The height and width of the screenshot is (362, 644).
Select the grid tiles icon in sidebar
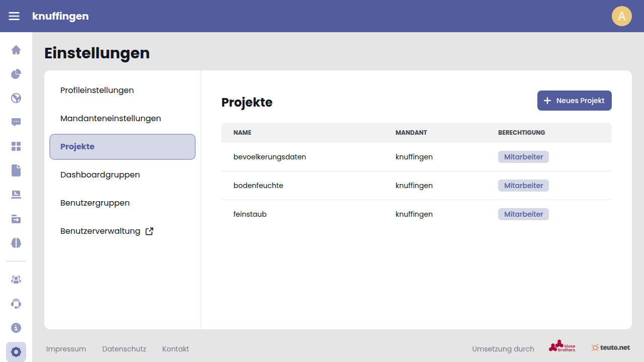[x=16, y=146]
